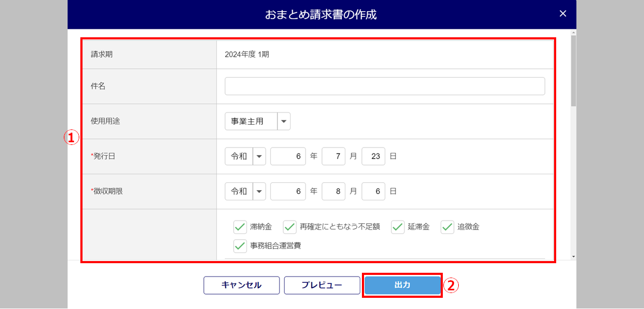Select the 事業主用 combo box field
This screenshot has width=644, height=309.
[x=251, y=121]
